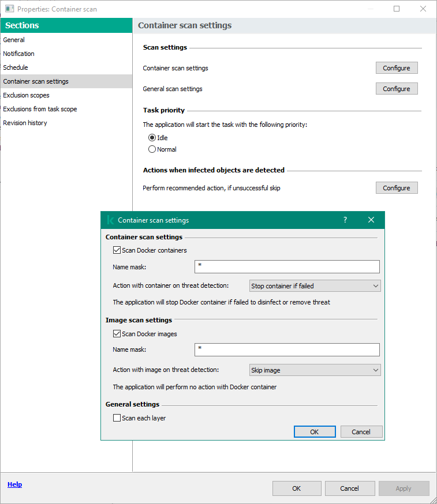Open the Skip image action dropdown

click(315, 370)
